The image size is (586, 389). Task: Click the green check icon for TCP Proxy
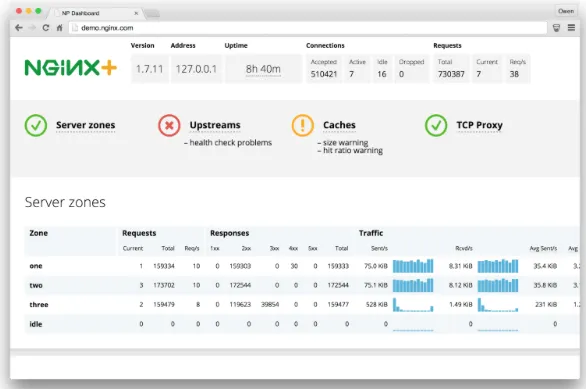[436, 125]
